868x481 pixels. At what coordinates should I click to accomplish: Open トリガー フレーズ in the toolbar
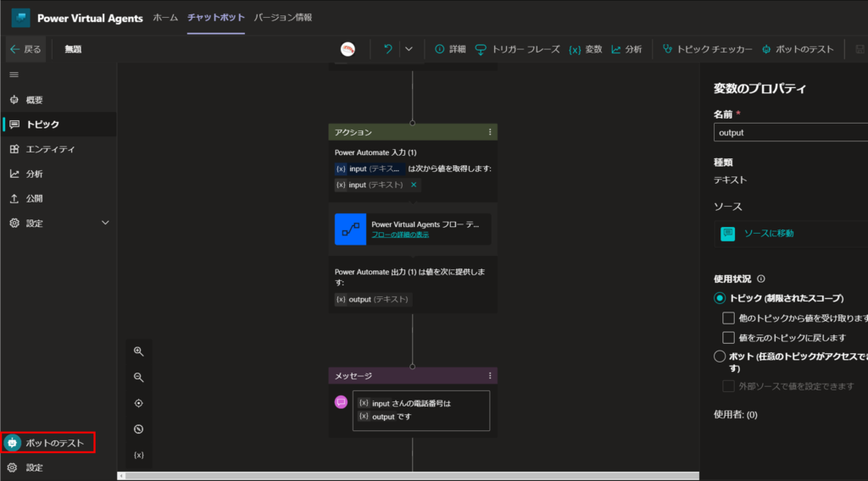click(518, 49)
